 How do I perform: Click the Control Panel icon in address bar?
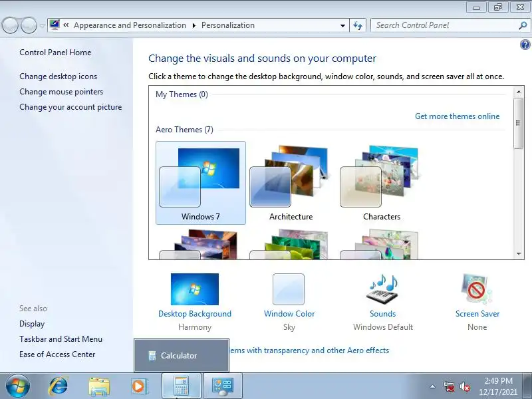pos(55,25)
